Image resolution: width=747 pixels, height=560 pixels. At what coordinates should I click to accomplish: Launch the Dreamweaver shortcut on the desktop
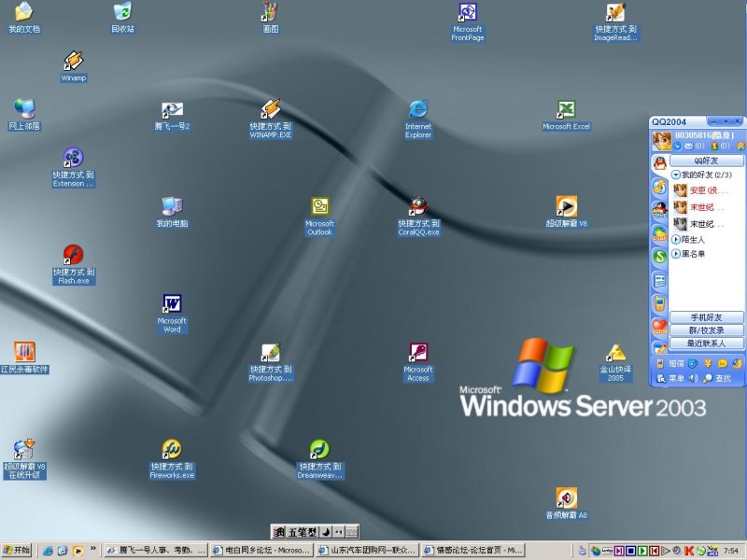(x=320, y=450)
